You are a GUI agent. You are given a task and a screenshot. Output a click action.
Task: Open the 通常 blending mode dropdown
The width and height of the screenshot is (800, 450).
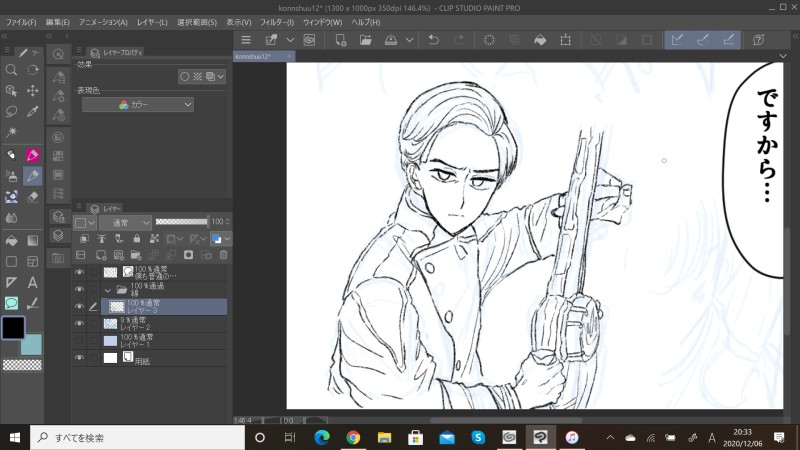point(125,222)
